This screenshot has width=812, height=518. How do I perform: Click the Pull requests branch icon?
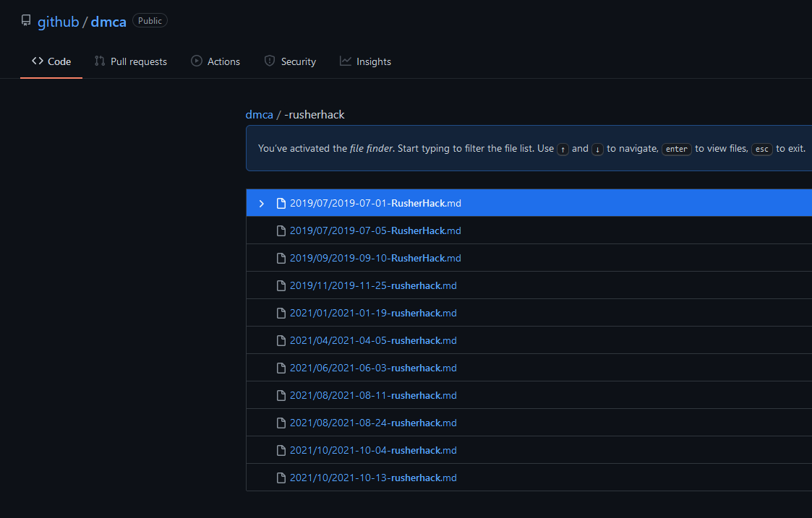tap(100, 61)
